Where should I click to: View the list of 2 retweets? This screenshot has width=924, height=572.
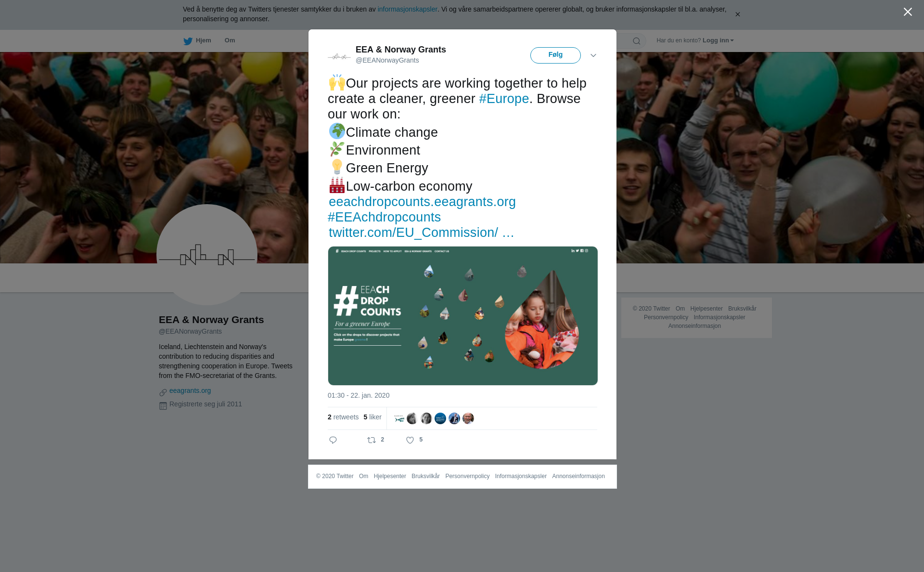coord(343,417)
